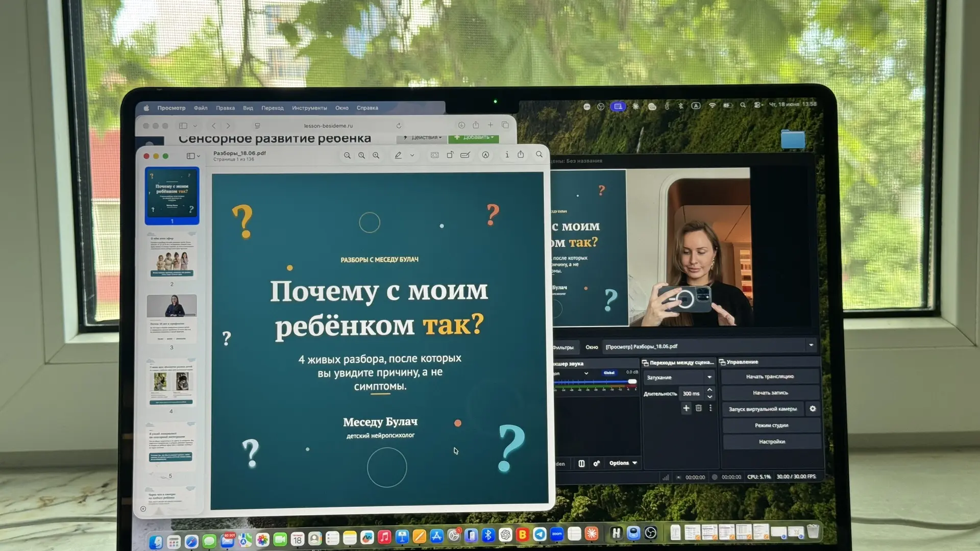Open the Просмотр app menu

coord(171,108)
